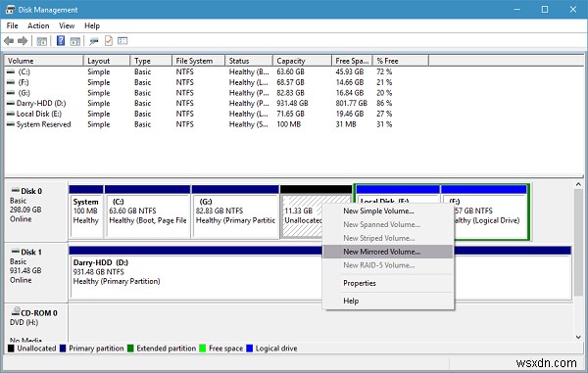This screenshot has width=588, height=373.
Task: Select the drive icon next to System Reserved
Action: click(11, 124)
